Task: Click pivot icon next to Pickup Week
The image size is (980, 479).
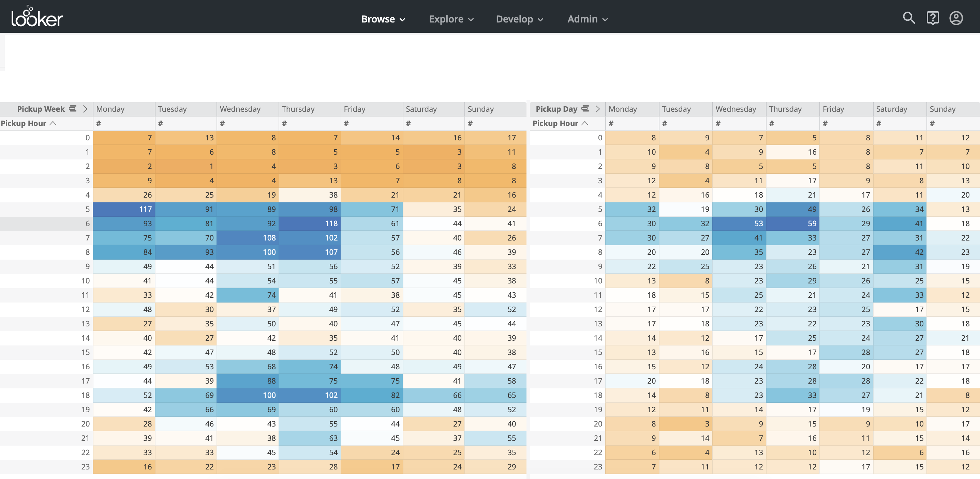Action: tap(73, 109)
